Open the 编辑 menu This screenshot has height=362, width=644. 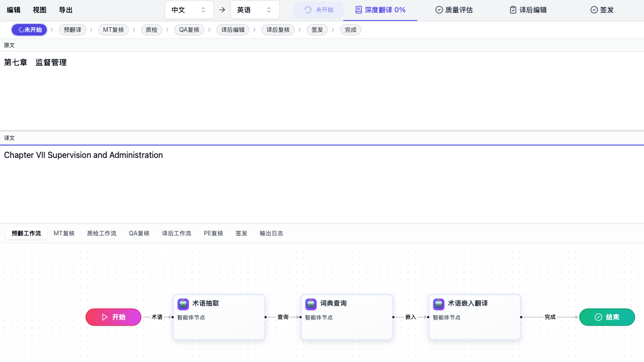click(14, 10)
